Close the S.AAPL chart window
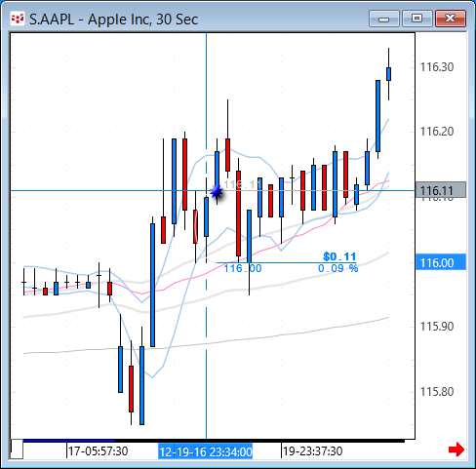 pos(451,19)
